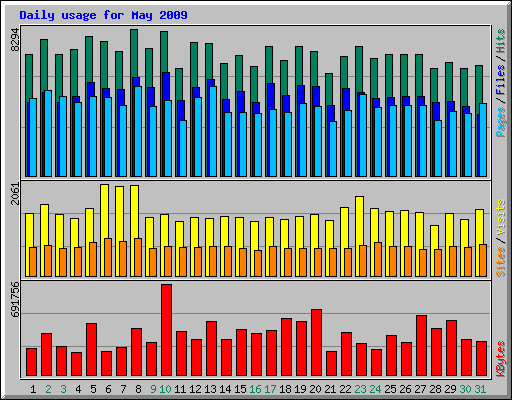This screenshot has height=400, width=512.
Task: Click the 8294 axis value
Action: (15, 40)
